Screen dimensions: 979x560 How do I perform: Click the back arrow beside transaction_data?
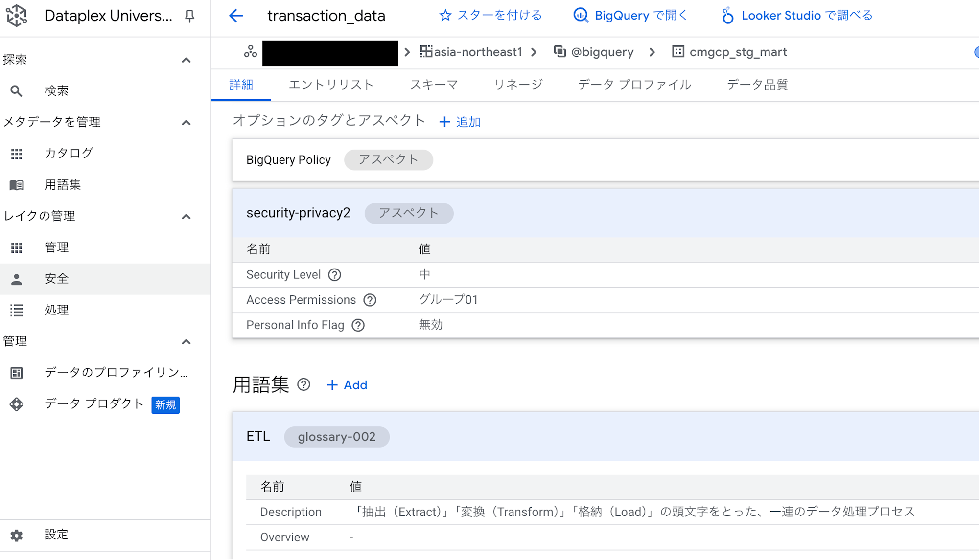click(x=236, y=16)
